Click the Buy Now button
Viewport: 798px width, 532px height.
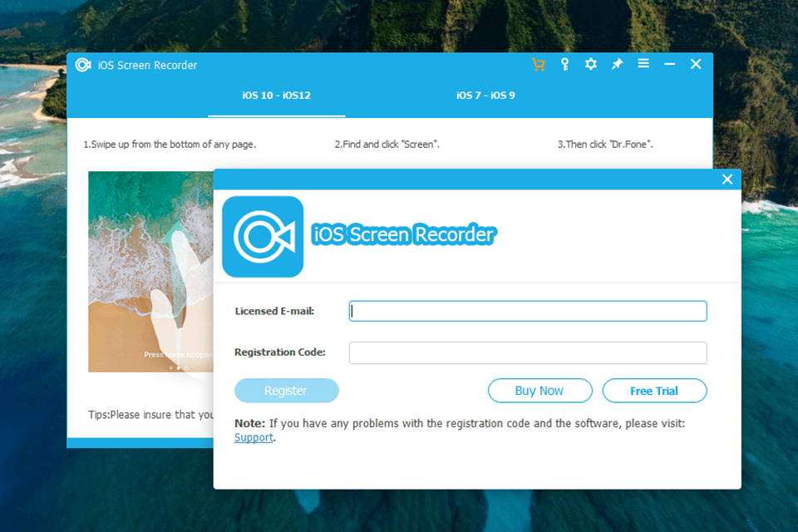click(x=539, y=391)
